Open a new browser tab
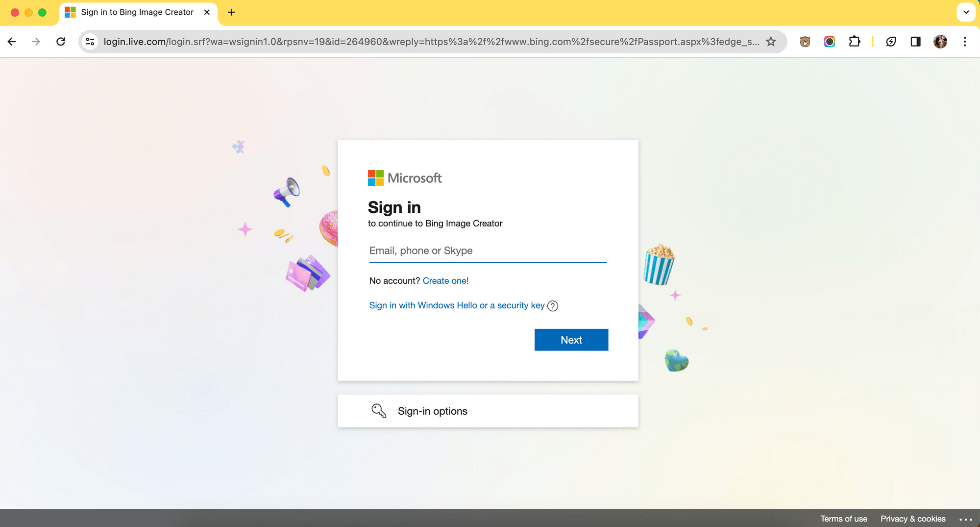 (231, 12)
